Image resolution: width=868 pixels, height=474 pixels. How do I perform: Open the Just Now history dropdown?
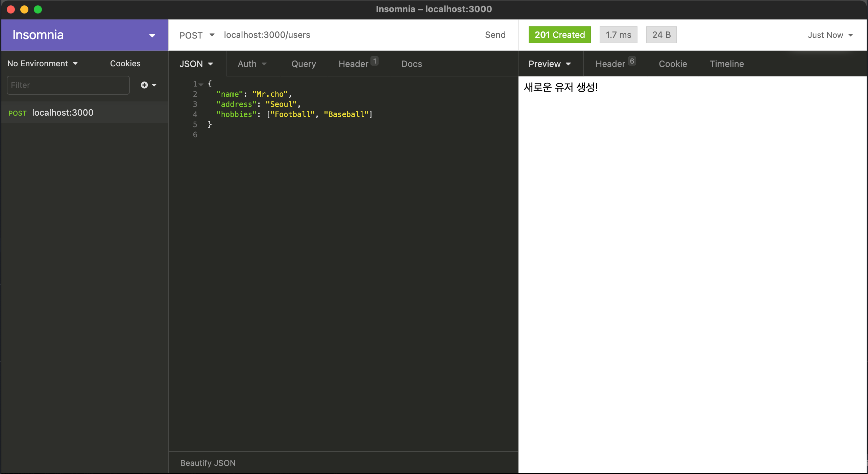tap(830, 35)
